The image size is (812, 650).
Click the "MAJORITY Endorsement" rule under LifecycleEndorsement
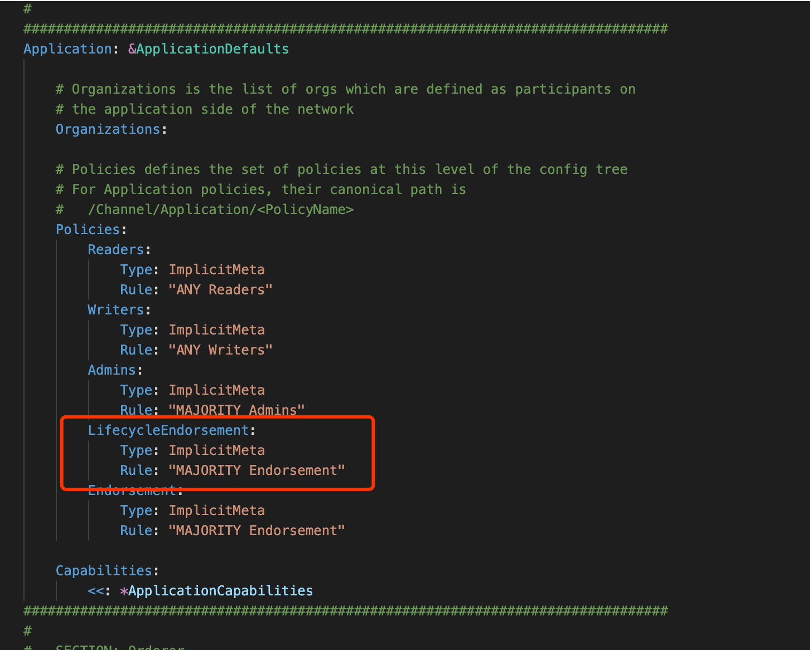click(257, 470)
